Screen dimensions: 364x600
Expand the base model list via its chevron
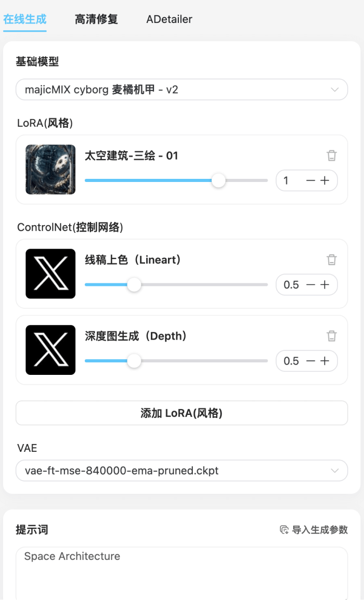pos(335,89)
